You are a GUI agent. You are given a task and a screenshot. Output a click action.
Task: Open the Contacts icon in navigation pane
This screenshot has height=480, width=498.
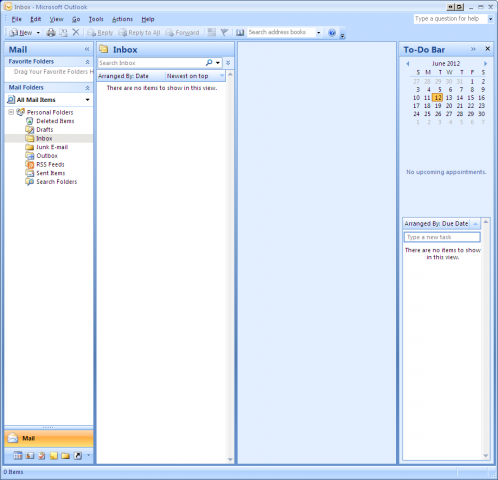tap(30, 455)
